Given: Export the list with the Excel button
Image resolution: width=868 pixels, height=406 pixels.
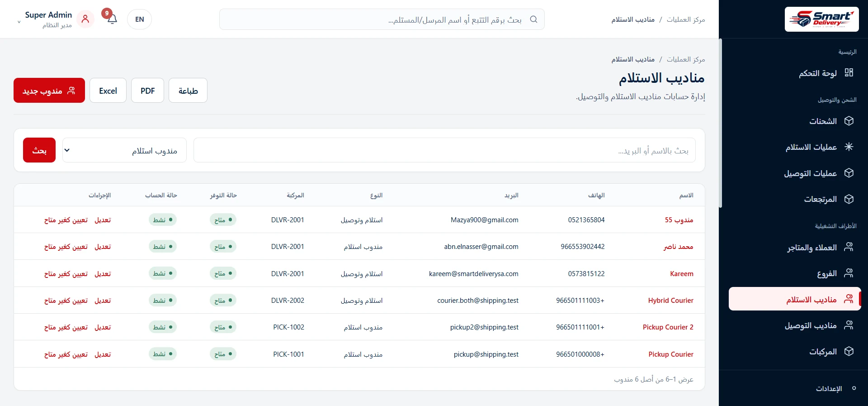Looking at the screenshot, I should 108,91.
